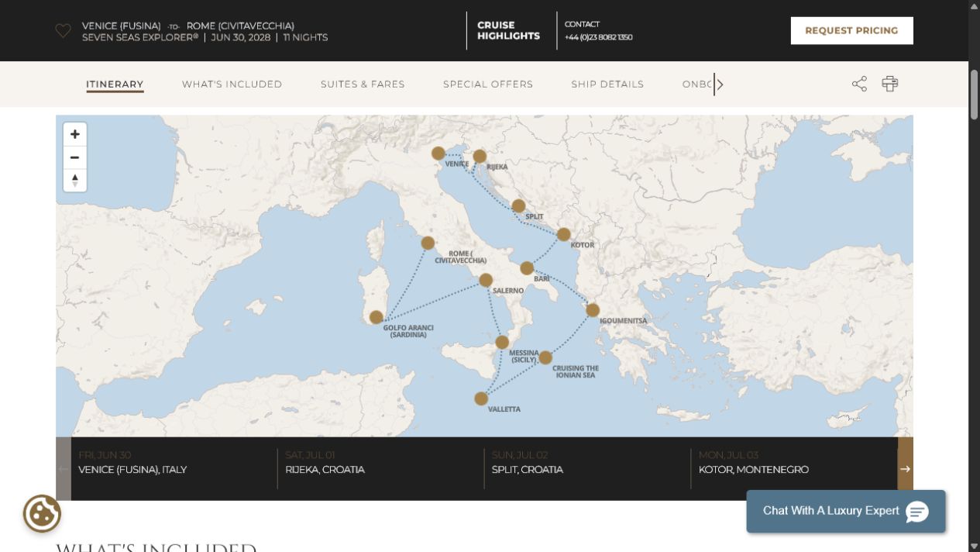This screenshot has width=980, height=552.
Task: Open the Suites & Fares tab
Action: (363, 85)
